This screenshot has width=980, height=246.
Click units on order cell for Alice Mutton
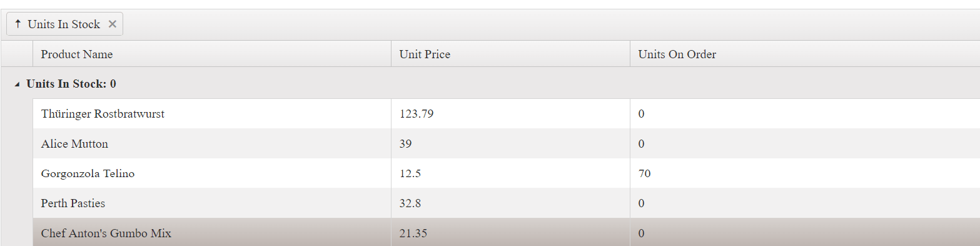click(805, 144)
